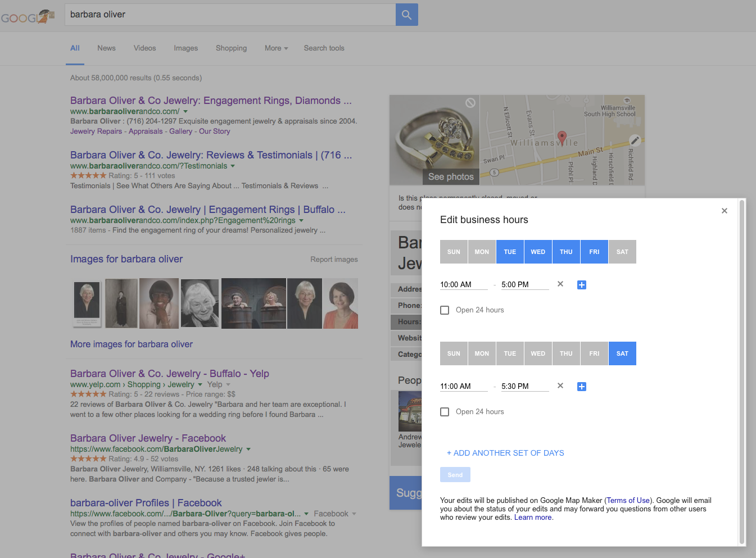
Task: Click the red map pin in Williamsville
Action: pos(562,137)
